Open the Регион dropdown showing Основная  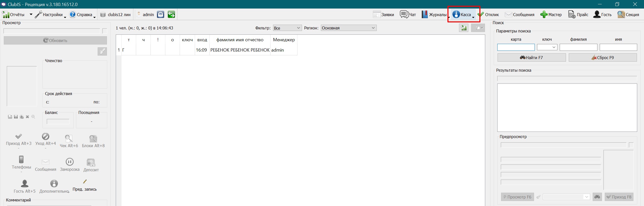pos(349,28)
